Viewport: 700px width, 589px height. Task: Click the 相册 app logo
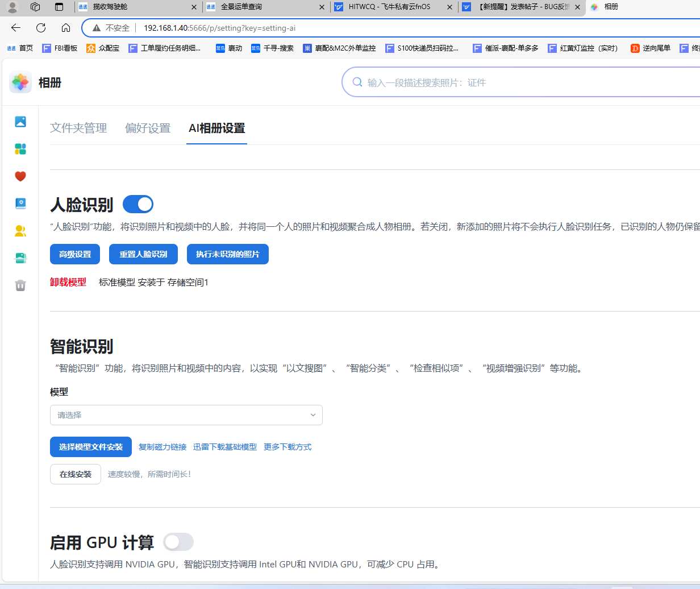click(20, 82)
